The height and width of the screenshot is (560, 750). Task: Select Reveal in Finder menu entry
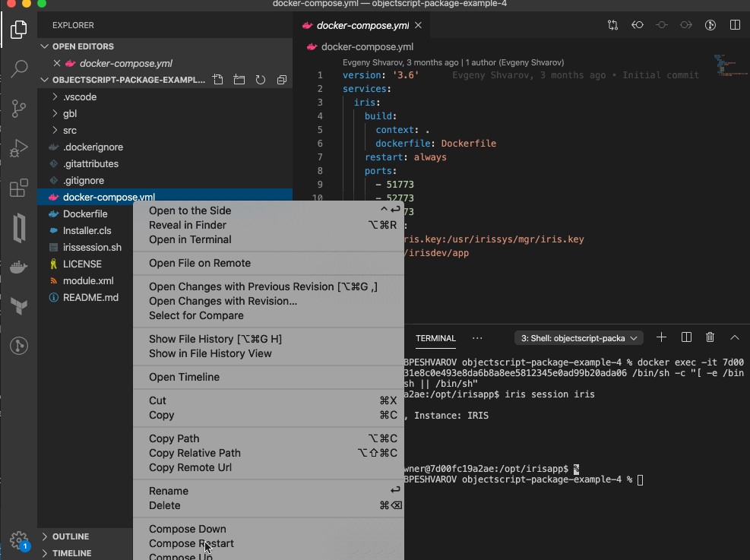[188, 225]
